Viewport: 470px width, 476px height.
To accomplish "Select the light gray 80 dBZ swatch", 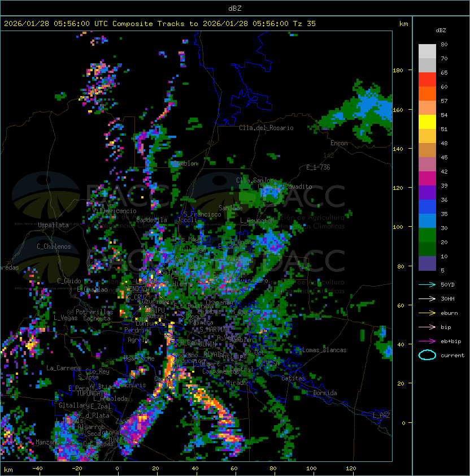I will coord(427,51).
